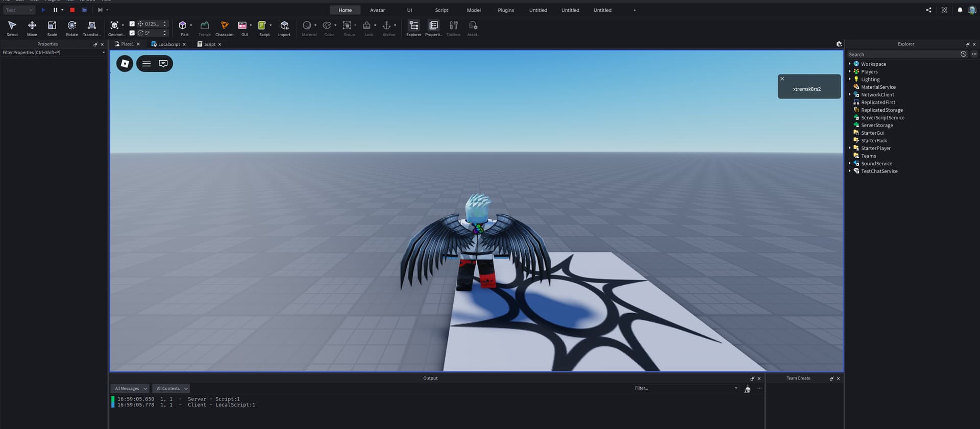The width and height of the screenshot is (980, 429).
Task: Open the Filter Properties dropdown arrow
Action: [104, 53]
